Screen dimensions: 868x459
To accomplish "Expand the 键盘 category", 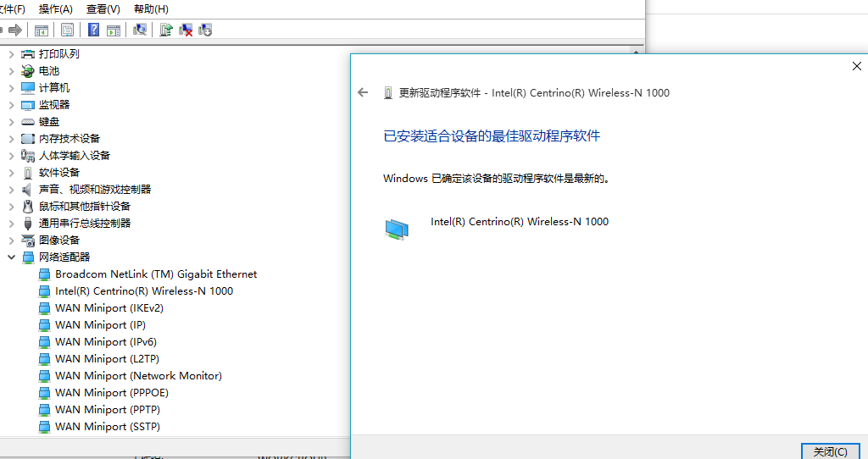I will [11, 122].
